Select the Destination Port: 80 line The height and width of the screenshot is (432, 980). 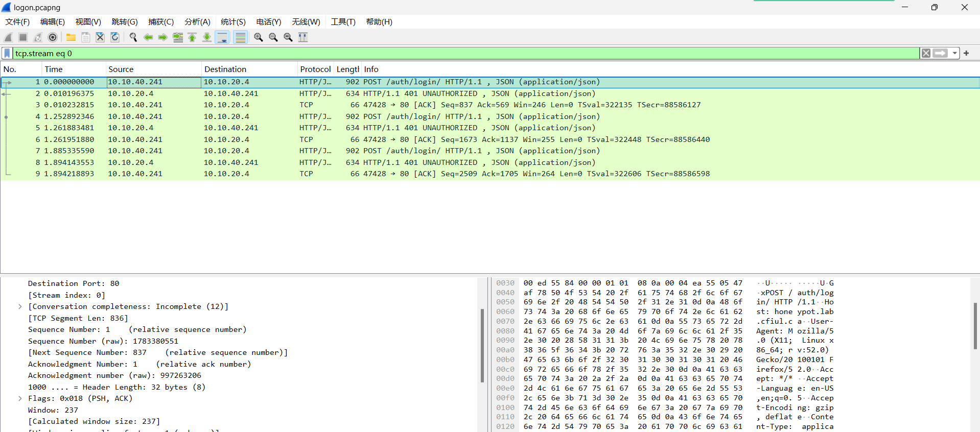74,283
